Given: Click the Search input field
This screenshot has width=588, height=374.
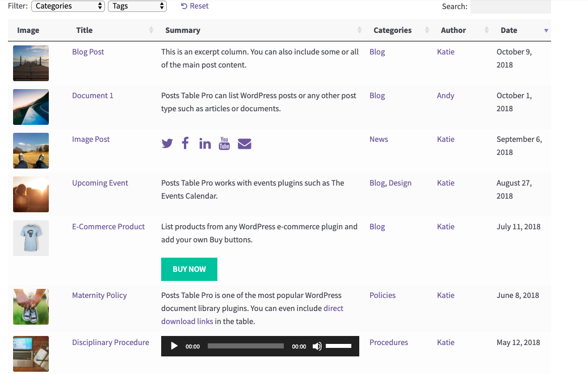Looking at the screenshot, I should tap(510, 7).
